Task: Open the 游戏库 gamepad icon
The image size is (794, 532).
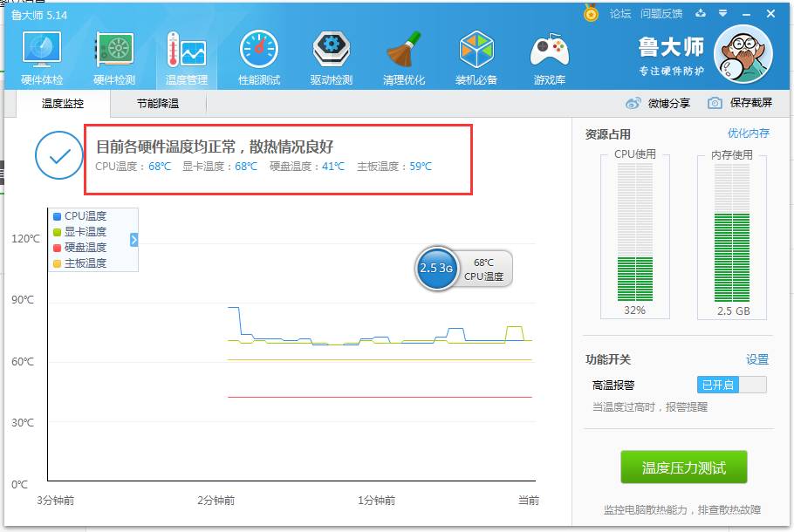Action: [550, 58]
